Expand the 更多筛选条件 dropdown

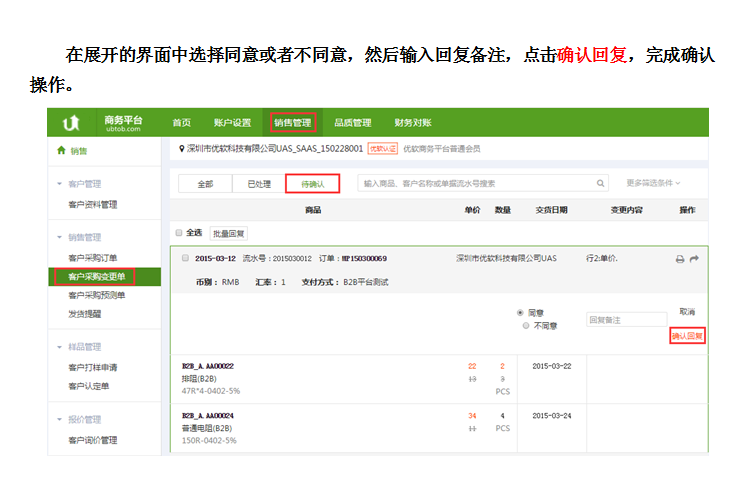click(656, 183)
